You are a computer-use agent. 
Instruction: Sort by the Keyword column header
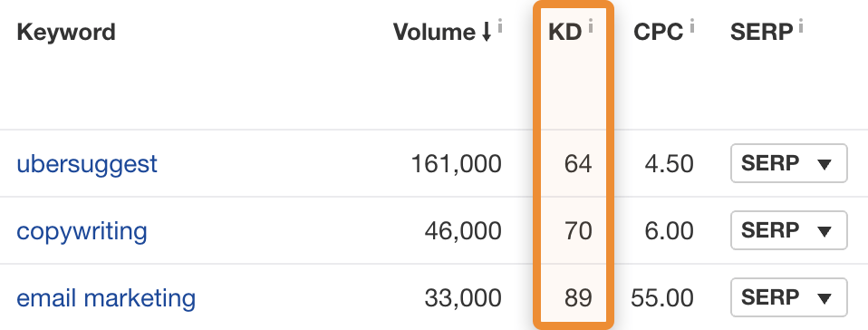pyautogui.click(x=66, y=33)
